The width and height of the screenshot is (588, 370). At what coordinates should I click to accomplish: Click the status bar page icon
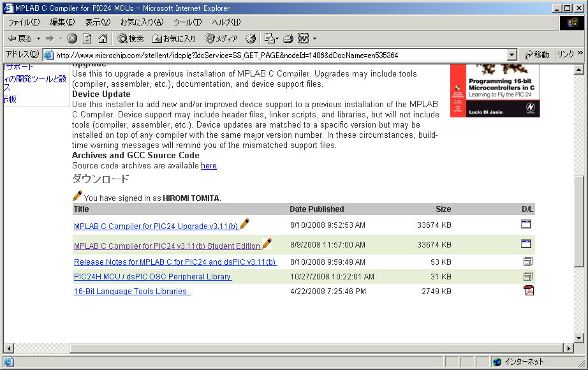[x=8, y=362]
